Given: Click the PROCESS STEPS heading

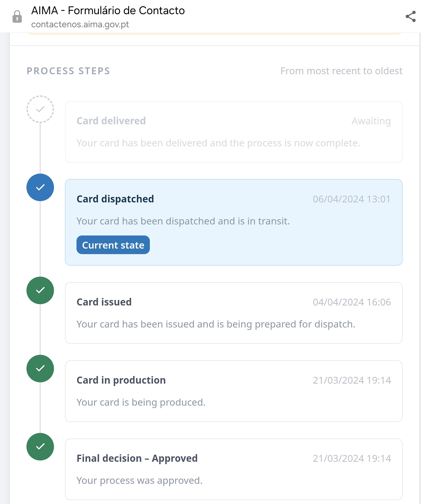Looking at the screenshot, I should coord(68,71).
